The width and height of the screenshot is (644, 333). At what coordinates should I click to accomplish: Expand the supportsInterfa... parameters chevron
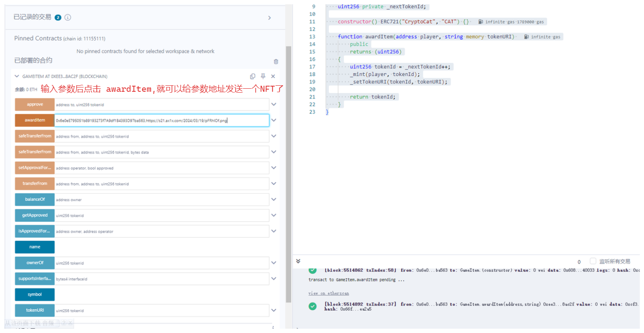pyautogui.click(x=274, y=279)
